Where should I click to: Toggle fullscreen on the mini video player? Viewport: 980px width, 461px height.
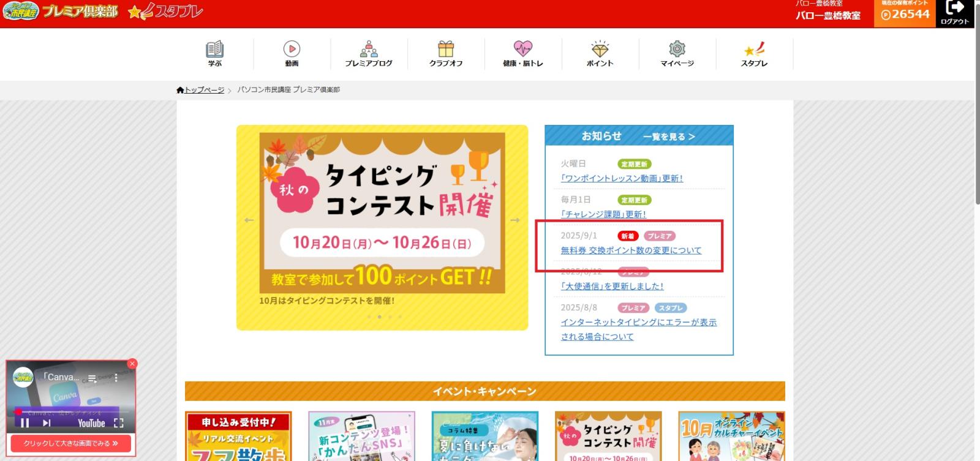coord(119,423)
